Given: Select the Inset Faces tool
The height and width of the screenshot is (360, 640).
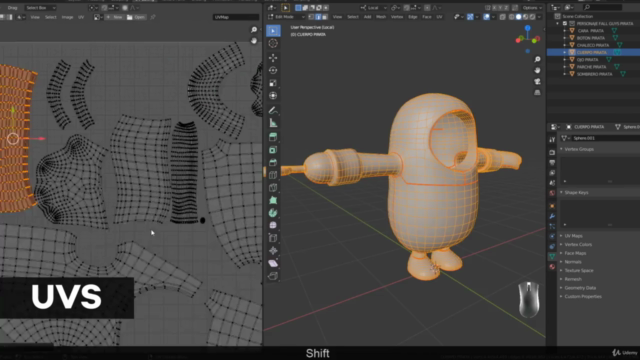Looking at the screenshot, I should (273, 149).
